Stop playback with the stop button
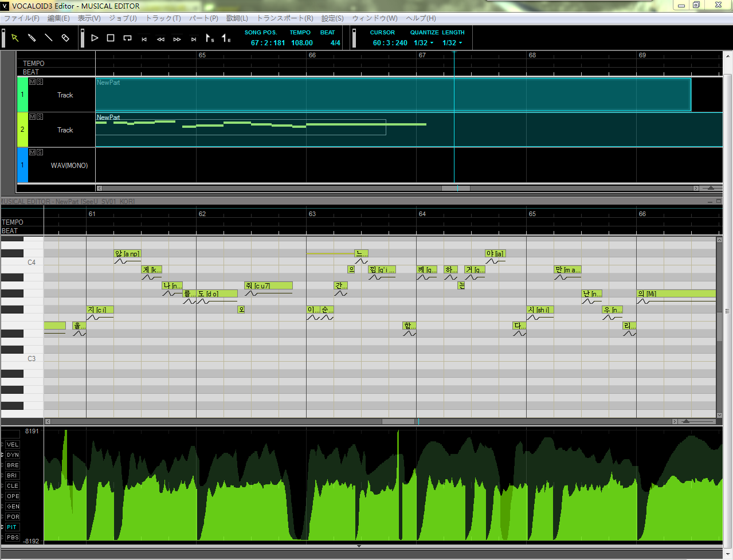The height and width of the screenshot is (560, 733). [x=111, y=38]
